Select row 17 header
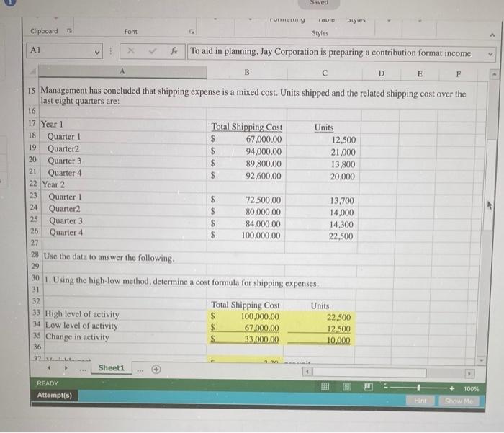Viewport: 504px width, 433px height. point(32,123)
